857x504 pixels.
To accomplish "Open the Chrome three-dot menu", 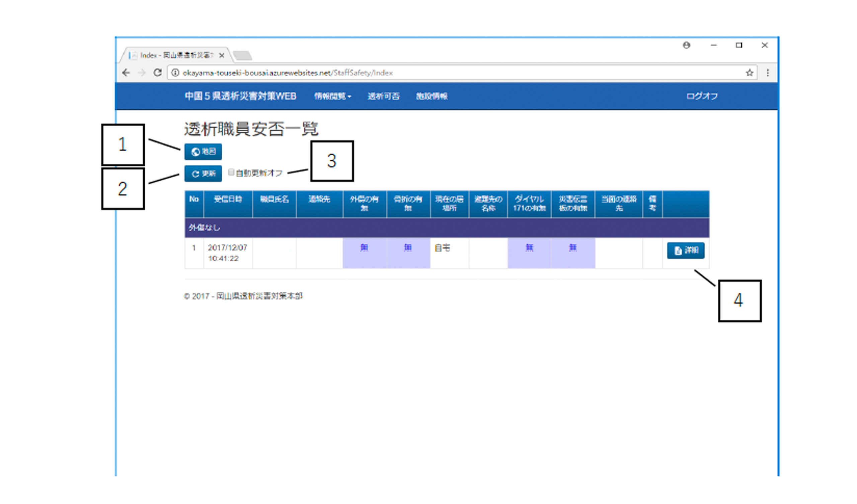I will pyautogui.click(x=768, y=73).
